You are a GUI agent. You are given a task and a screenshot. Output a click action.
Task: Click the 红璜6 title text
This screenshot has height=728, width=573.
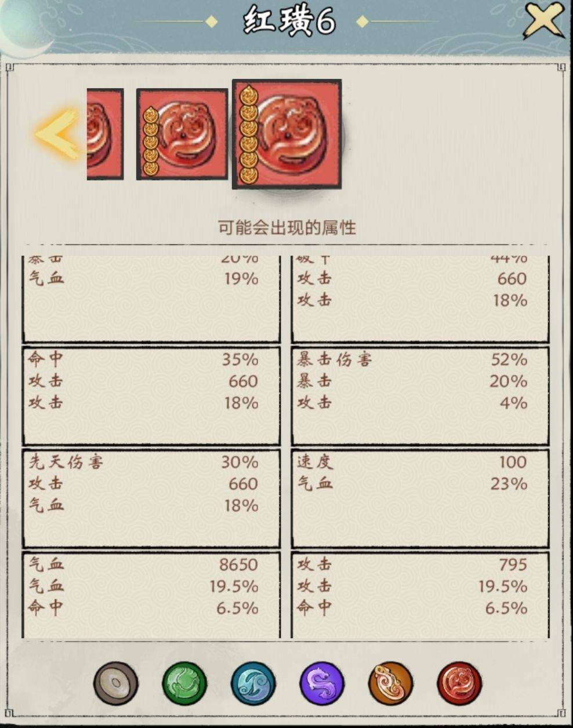click(289, 22)
